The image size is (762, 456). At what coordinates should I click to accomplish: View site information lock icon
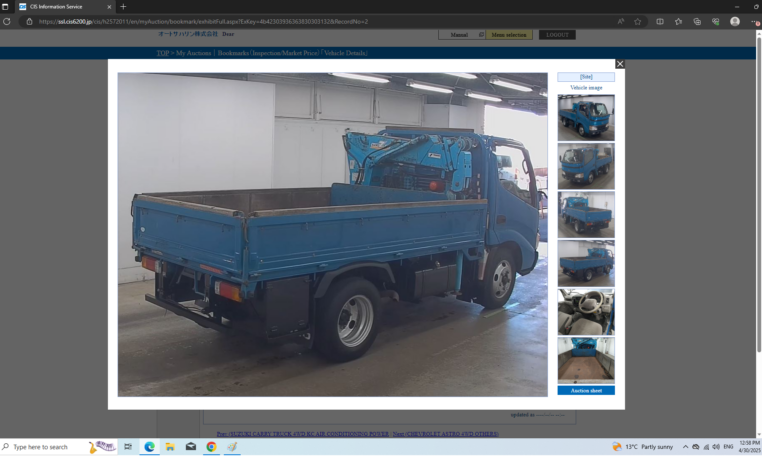pyautogui.click(x=29, y=21)
